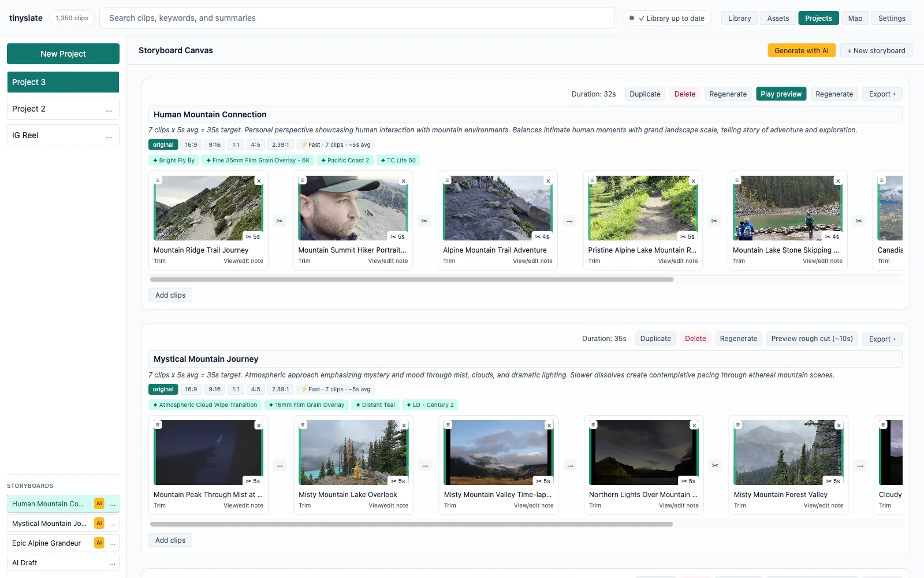Click arrow transition after Misty Mountain Lake Overlook
The height and width of the screenshot is (578, 924).
425,465
